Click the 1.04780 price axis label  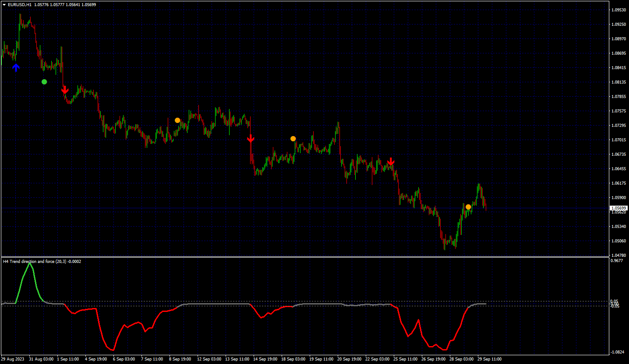(x=618, y=255)
